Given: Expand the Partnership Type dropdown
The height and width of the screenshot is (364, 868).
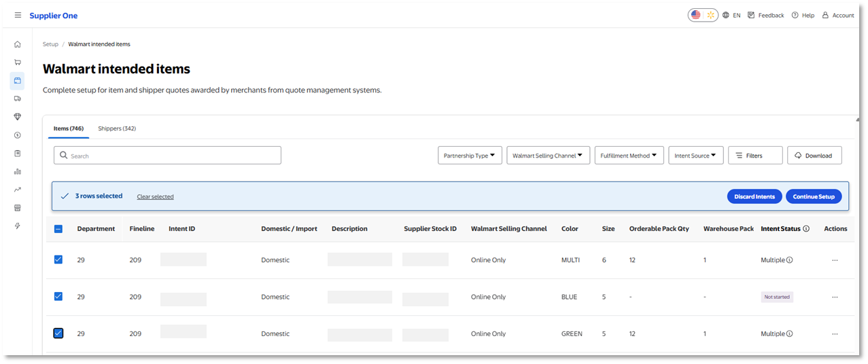Looking at the screenshot, I should (x=470, y=156).
